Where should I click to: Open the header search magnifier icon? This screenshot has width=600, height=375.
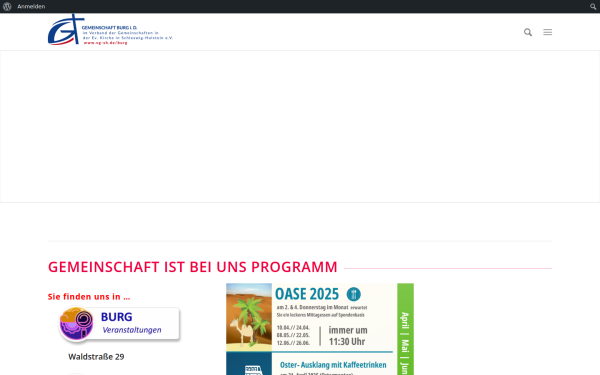[x=528, y=32]
